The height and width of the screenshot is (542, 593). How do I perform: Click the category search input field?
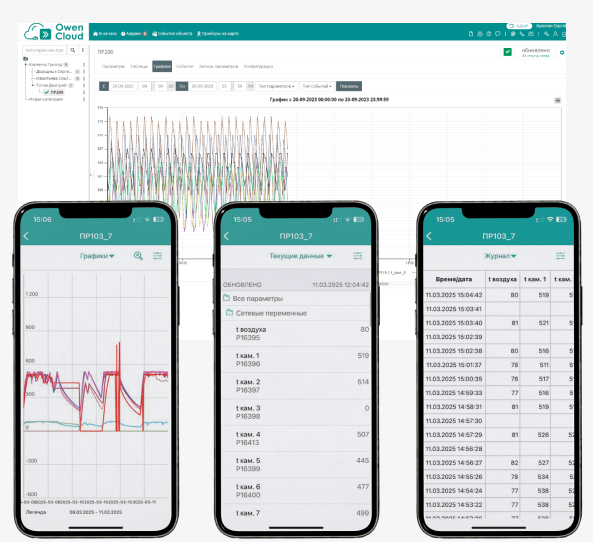[x=45, y=50]
